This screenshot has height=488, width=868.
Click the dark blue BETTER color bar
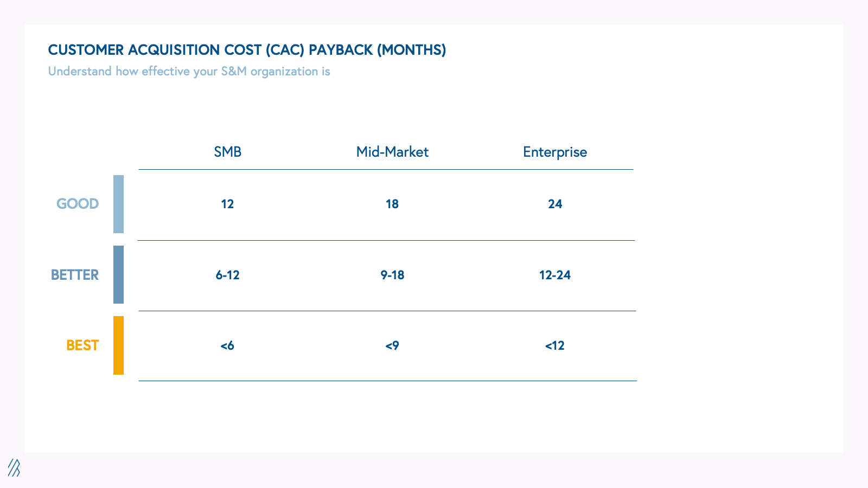click(x=118, y=274)
